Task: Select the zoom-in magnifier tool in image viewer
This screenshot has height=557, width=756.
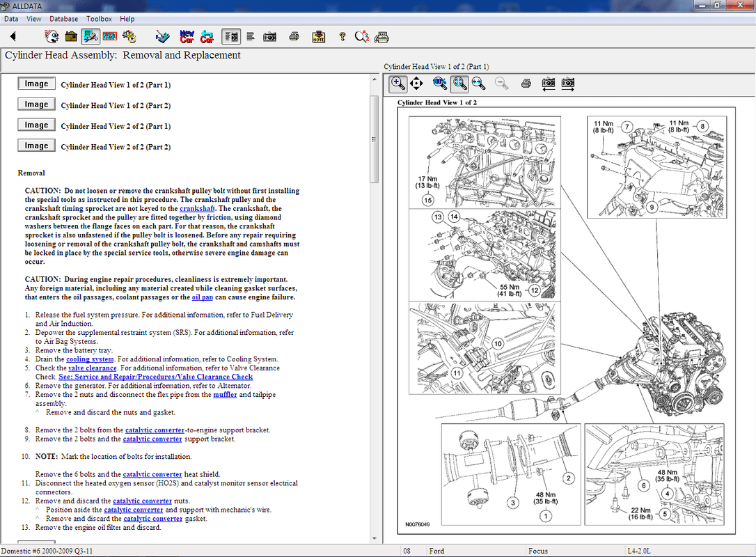Action: click(397, 84)
